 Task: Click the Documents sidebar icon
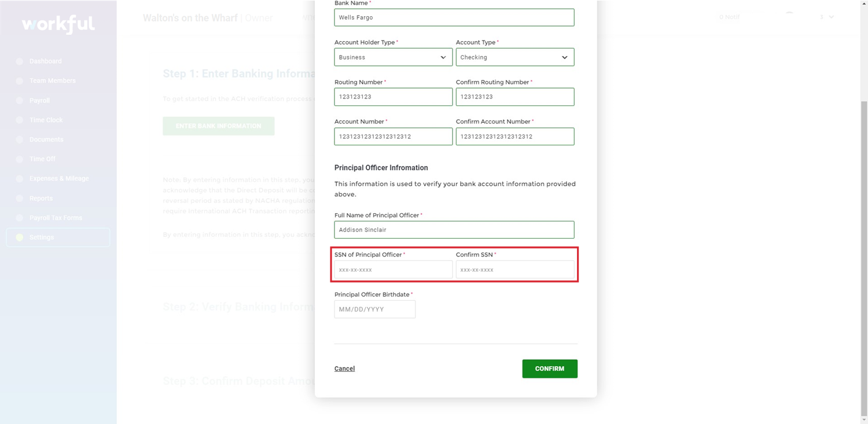[20, 140]
